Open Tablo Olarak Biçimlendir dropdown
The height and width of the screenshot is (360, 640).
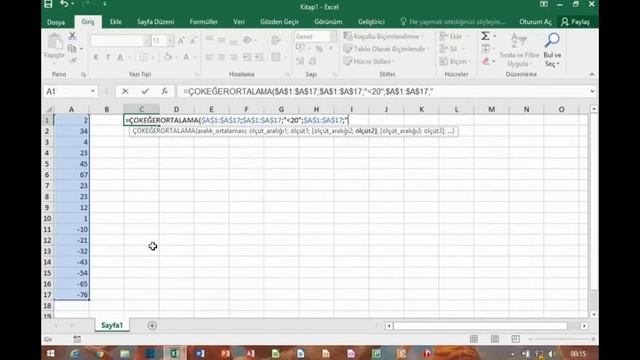pyautogui.click(x=387, y=49)
